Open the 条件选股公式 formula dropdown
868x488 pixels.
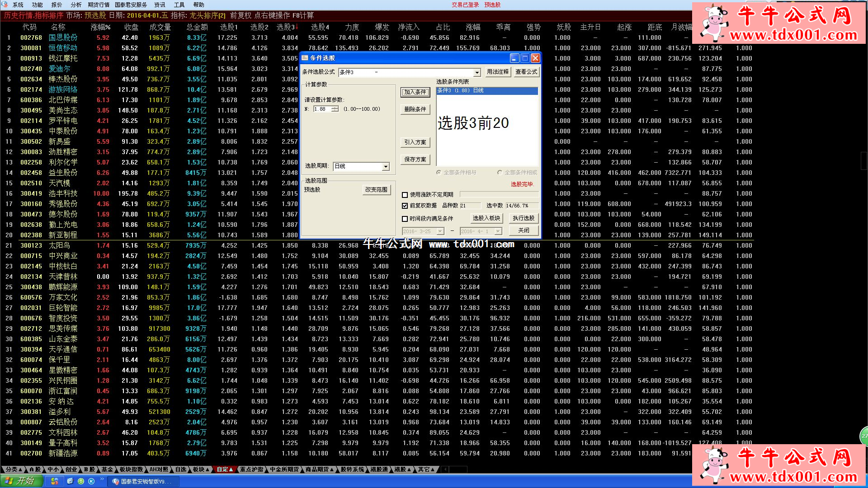[x=477, y=72]
